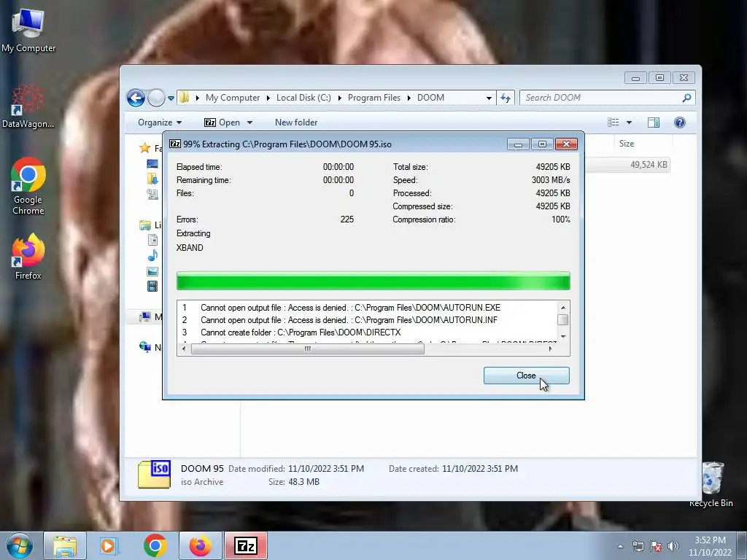Click Open with 7z toolbar button
This screenshot has width=747, height=560.
(x=222, y=122)
